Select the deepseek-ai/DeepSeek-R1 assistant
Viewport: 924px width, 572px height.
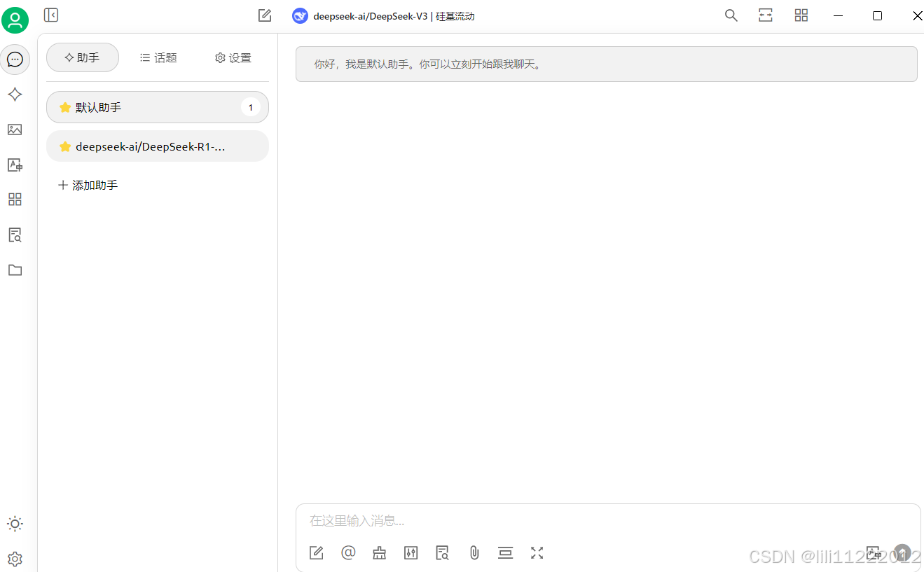pos(158,146)
